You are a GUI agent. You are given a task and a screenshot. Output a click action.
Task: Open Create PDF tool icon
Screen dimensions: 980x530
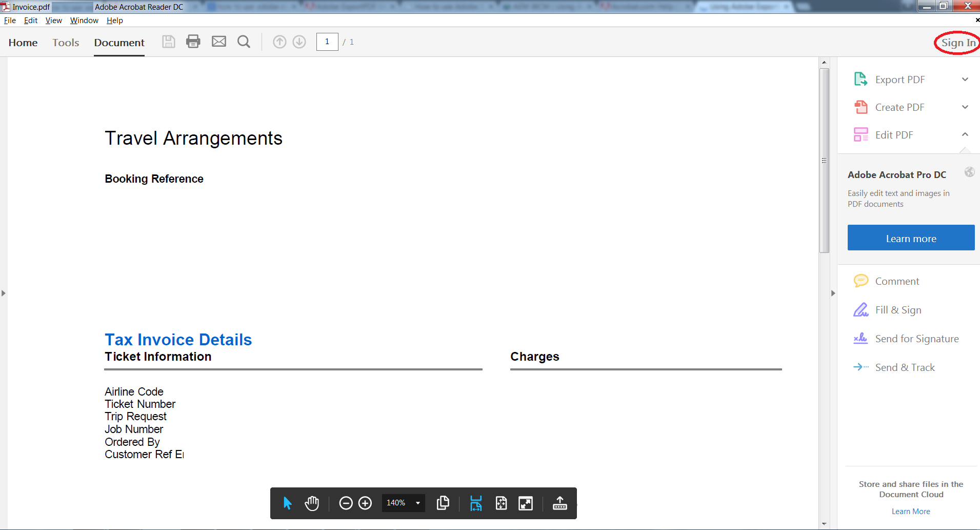click(x=861, y=107)
